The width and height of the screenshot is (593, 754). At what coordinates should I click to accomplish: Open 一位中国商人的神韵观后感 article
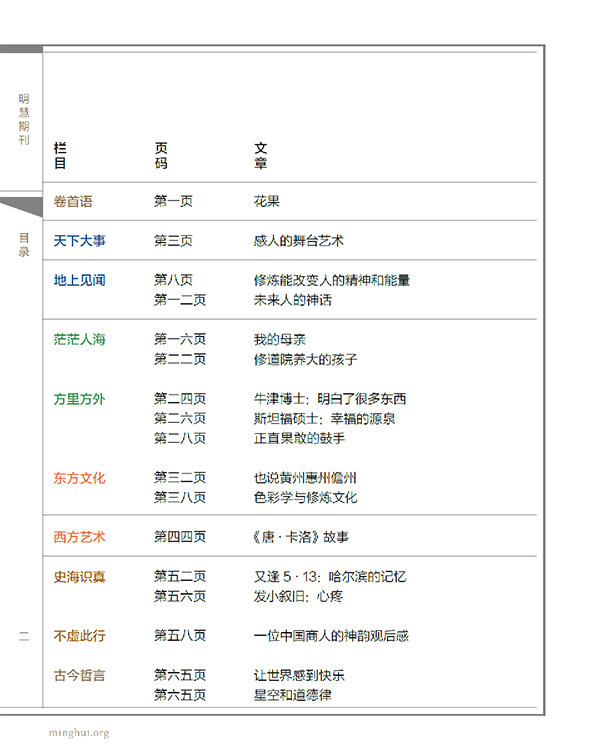click(331, 636)
